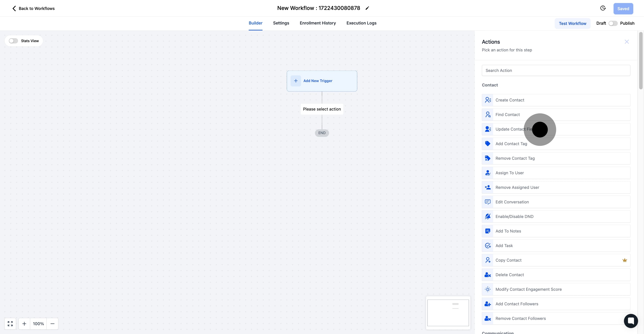Select the Enable/Disable DND action icon
644x334 pixels.
click(x=488, y=216)
